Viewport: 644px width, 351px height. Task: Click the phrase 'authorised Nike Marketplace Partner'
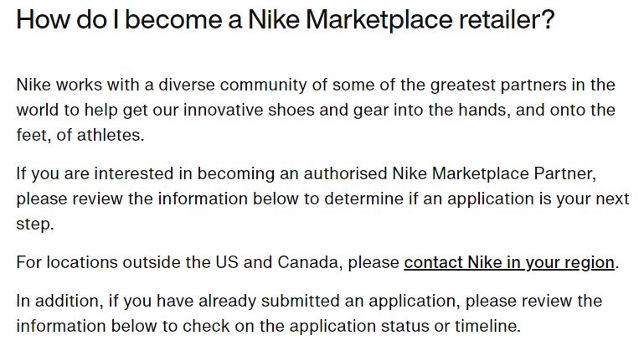tap(450, 173)
